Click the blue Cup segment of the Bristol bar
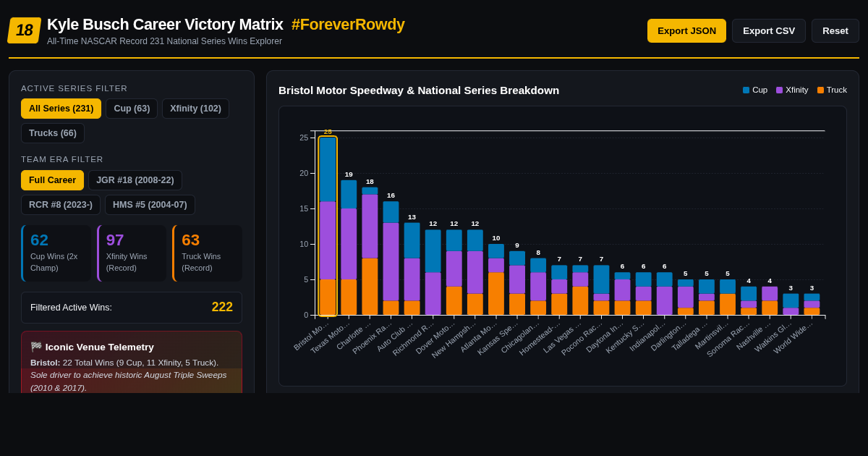 point(328,169)
